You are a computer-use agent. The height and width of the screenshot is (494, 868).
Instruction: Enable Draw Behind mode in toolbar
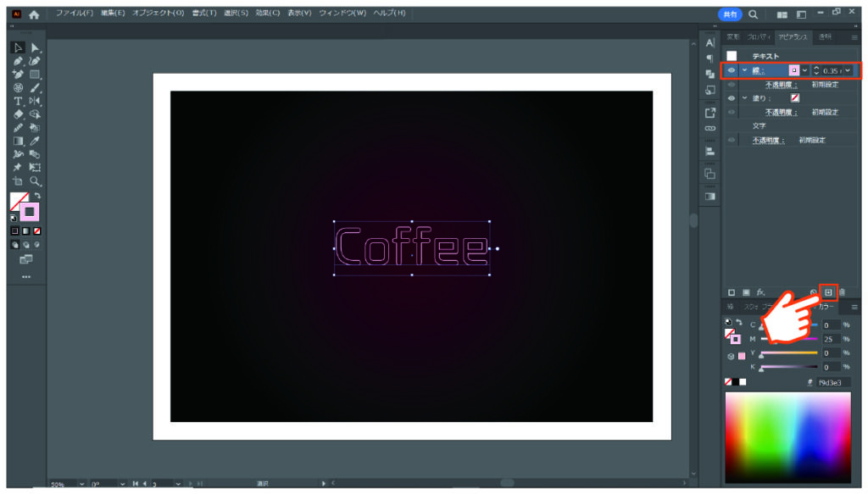(x=26, y=245)
